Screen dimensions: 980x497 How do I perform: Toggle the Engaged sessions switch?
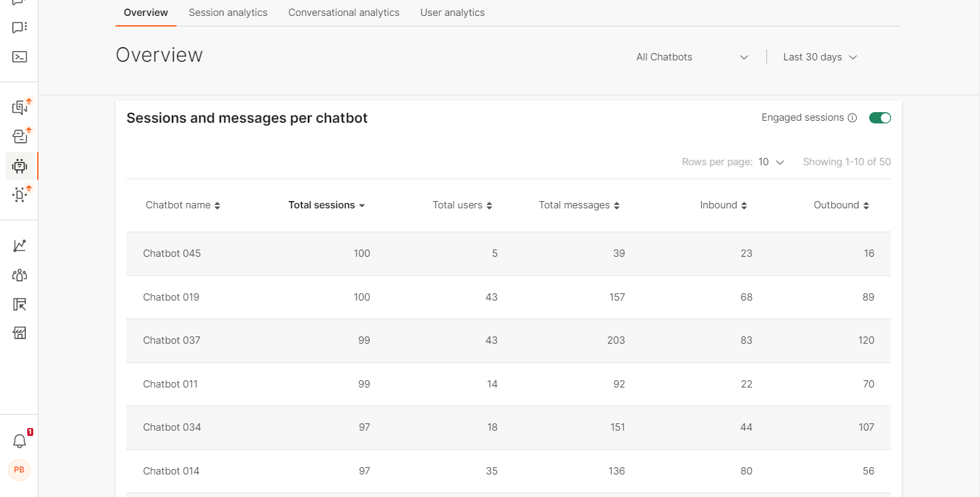click(x=880, y=118)
